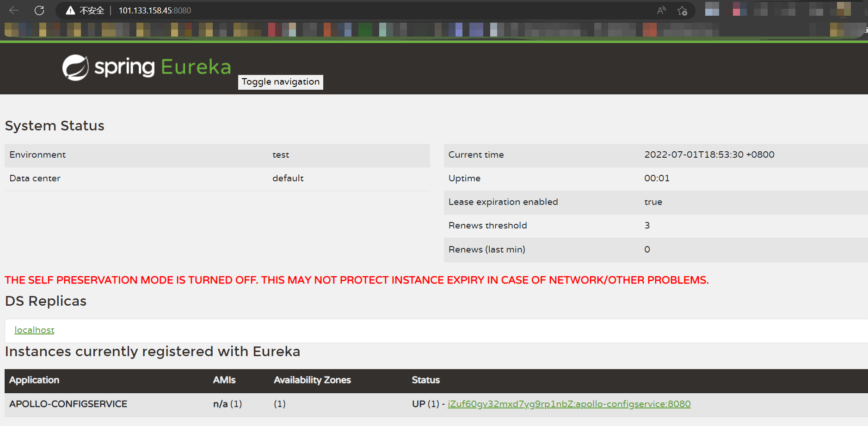Screen dimensions: 868x426
Task: Click the Environment value test
Action: [x=281, y=155]
